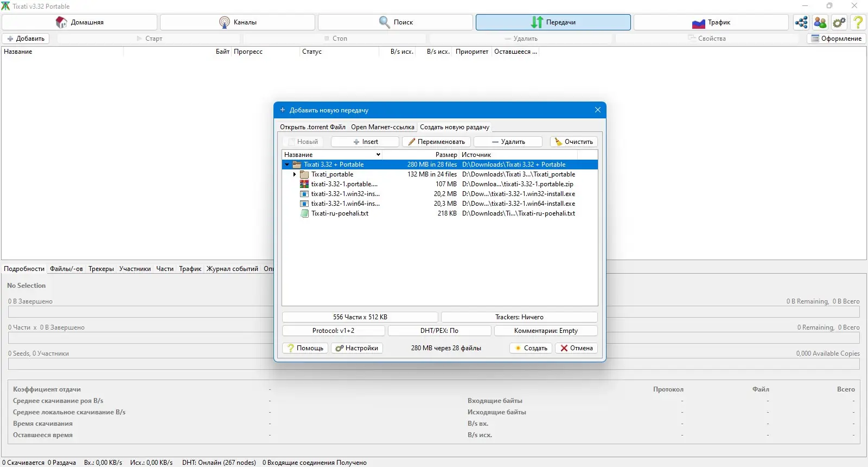The image size is (868, 467).
Task: Click the Insert button in the dialog
Action: click(x=365, y=142)
